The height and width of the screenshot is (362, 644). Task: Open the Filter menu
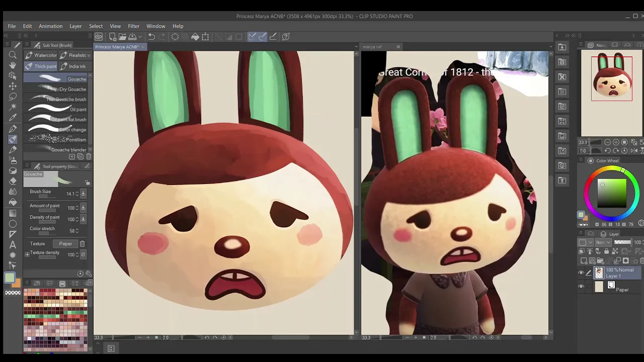pos(133,26)
